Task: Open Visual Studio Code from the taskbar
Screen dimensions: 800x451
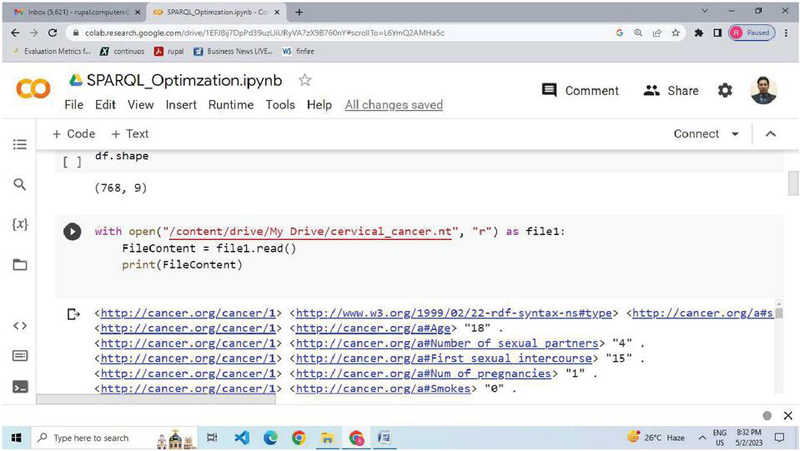Action: [x=241, y=438]
